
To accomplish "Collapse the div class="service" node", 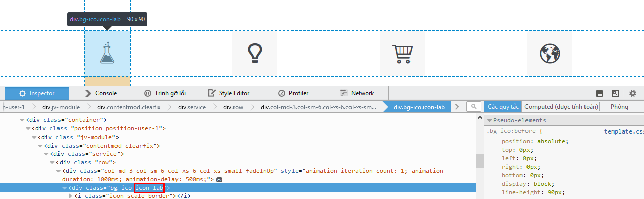I will [46, 154].
